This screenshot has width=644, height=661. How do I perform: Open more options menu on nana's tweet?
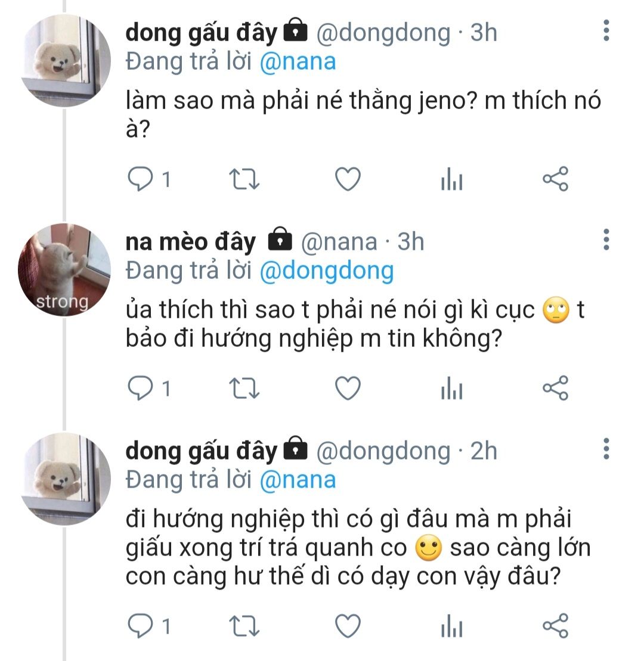point(606,239)
